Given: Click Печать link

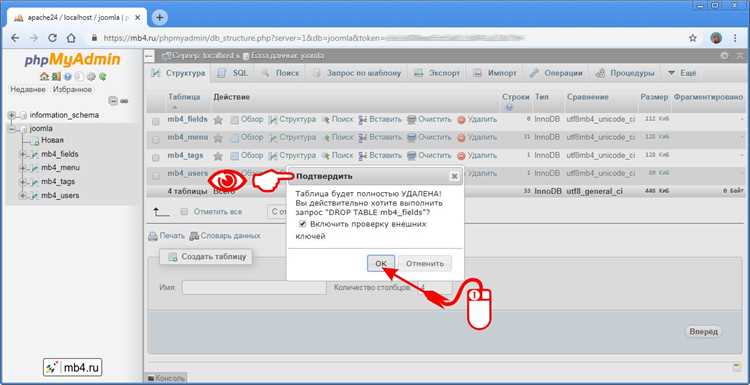Looking at the screenshot, I should (166, 235).
